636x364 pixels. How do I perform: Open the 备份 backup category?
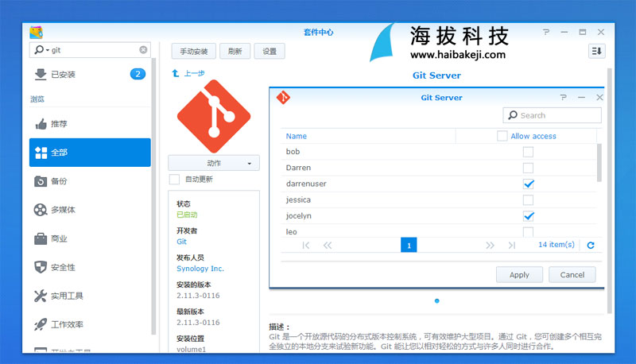tap(90, 181)
